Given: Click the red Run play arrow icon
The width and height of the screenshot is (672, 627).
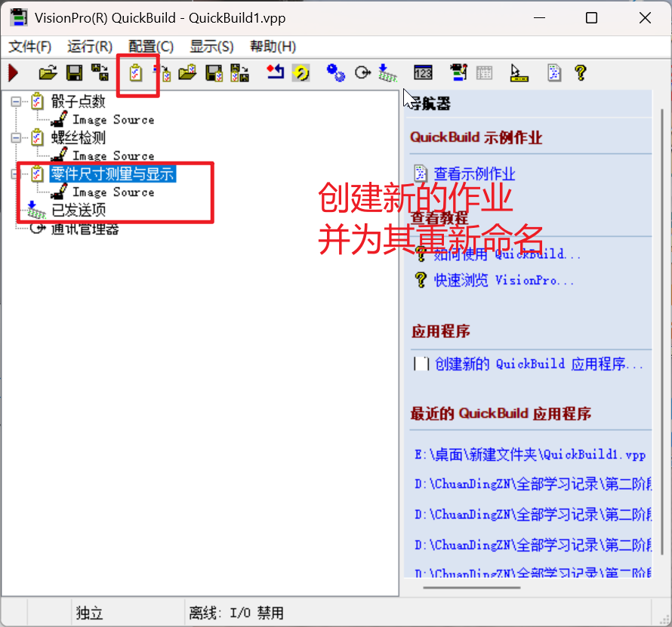Looking at the screenshot, I should 14,72.
